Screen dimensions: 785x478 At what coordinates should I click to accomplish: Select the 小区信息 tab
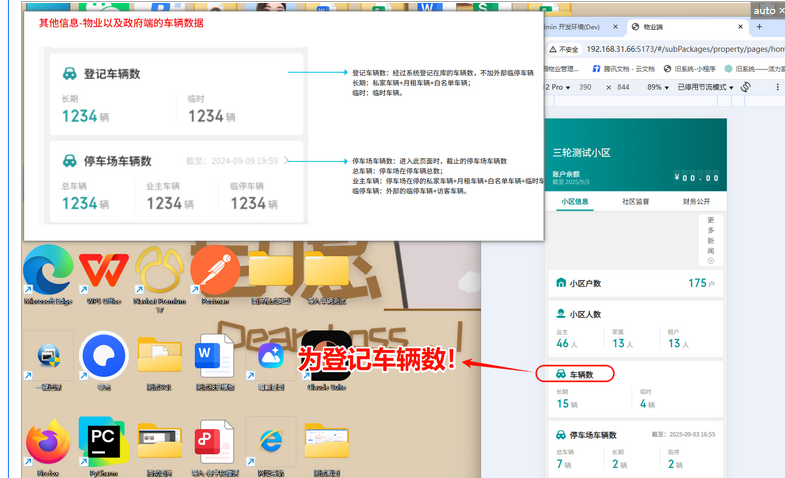(575, 201)
